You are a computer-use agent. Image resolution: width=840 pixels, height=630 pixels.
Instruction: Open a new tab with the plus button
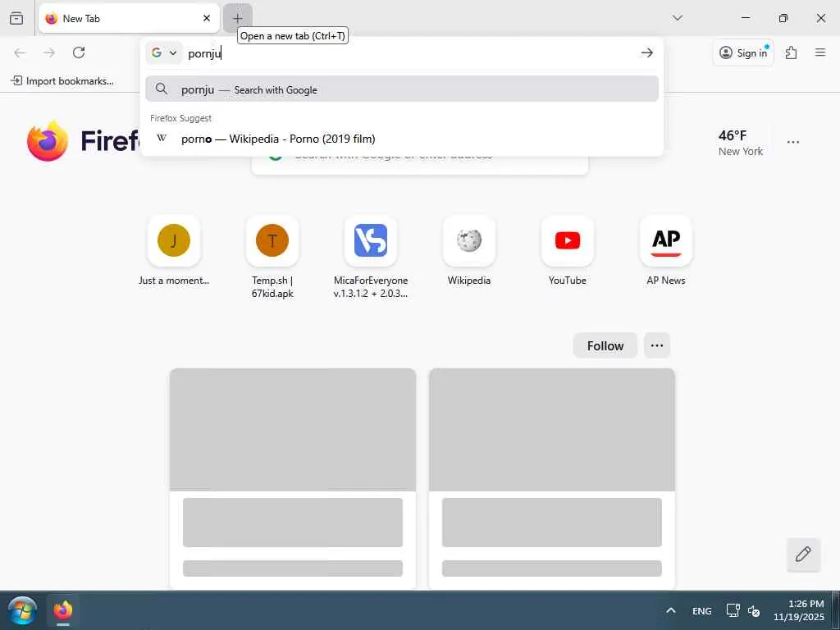click(237, 18)
